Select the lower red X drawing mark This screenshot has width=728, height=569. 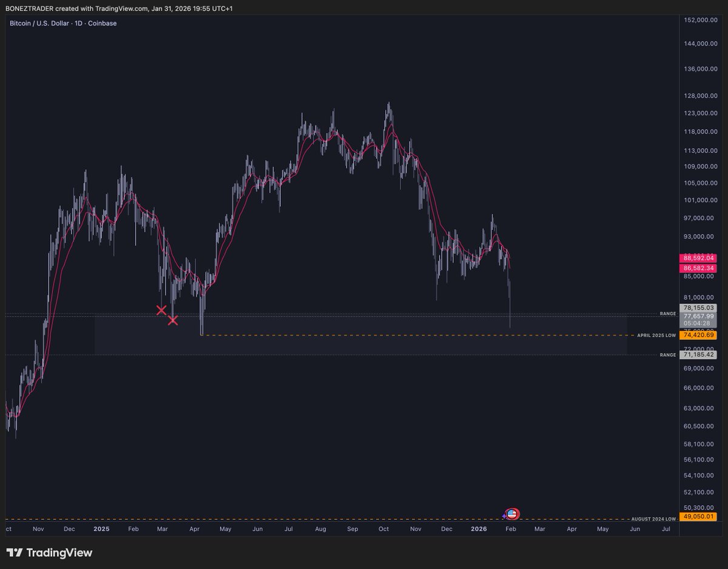point(174,320)
